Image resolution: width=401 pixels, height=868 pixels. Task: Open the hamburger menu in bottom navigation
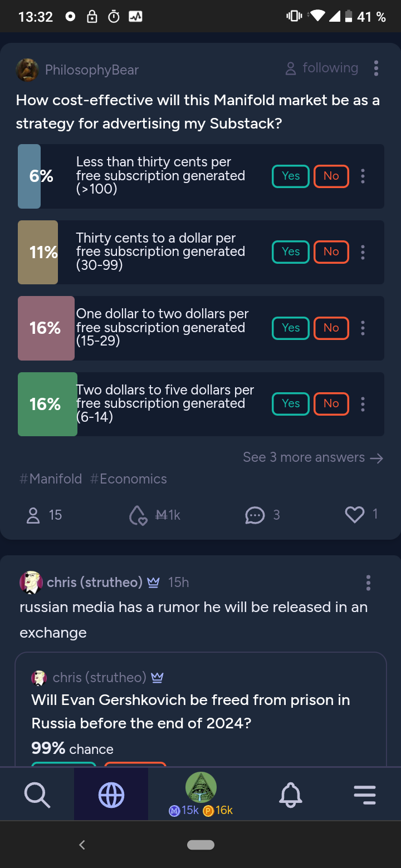click(365, 795)
